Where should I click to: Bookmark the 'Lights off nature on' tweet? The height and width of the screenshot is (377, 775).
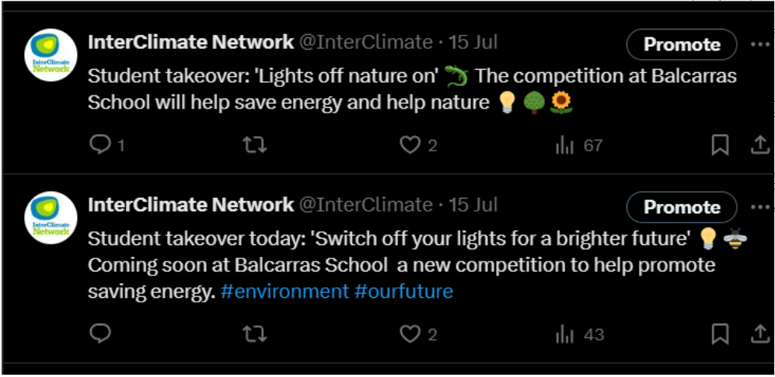click(x=720, y=145)
